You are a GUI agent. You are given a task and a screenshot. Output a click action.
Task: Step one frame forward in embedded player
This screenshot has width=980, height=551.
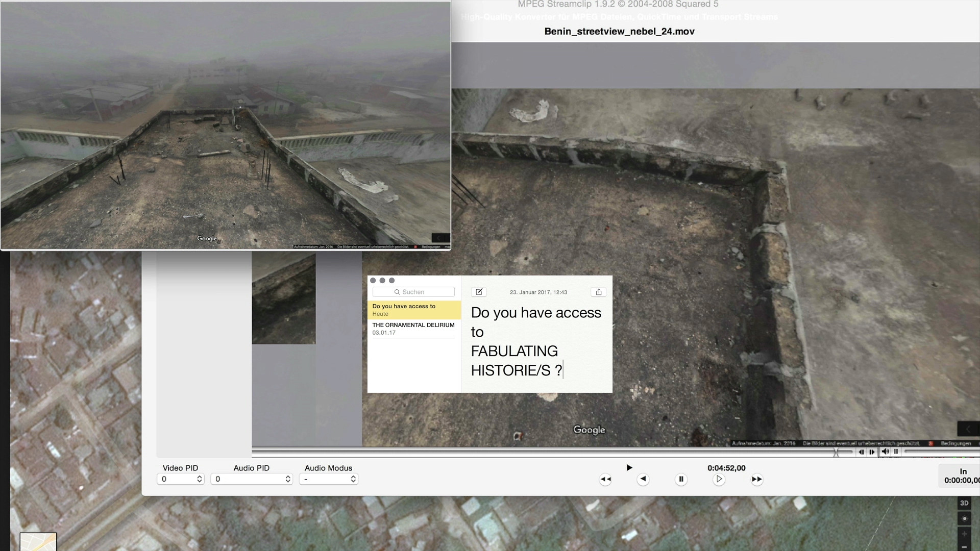(872, 452)
